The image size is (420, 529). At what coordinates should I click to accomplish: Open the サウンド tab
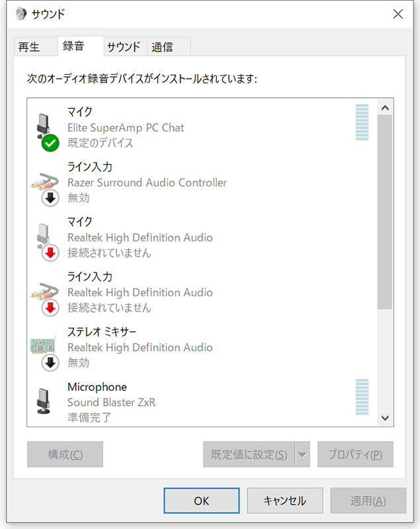(124, 47)
